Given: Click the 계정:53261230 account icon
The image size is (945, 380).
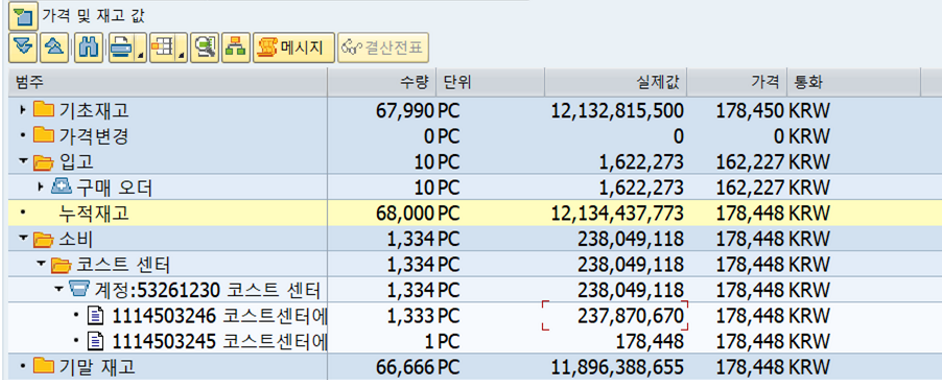Looking at the screenshot, I should click(x=79, y=289).
